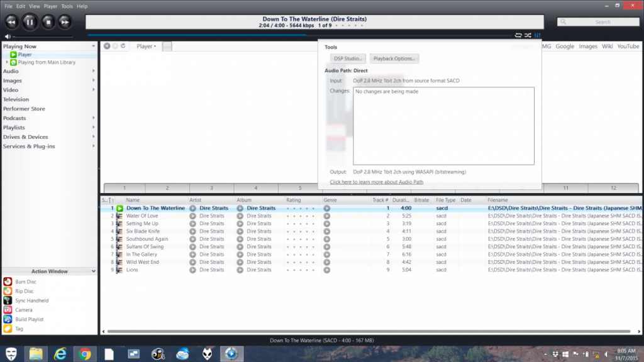This screenshot has width=644, height=362.
Task: Open the Edit menu
Action: point(21,6)
